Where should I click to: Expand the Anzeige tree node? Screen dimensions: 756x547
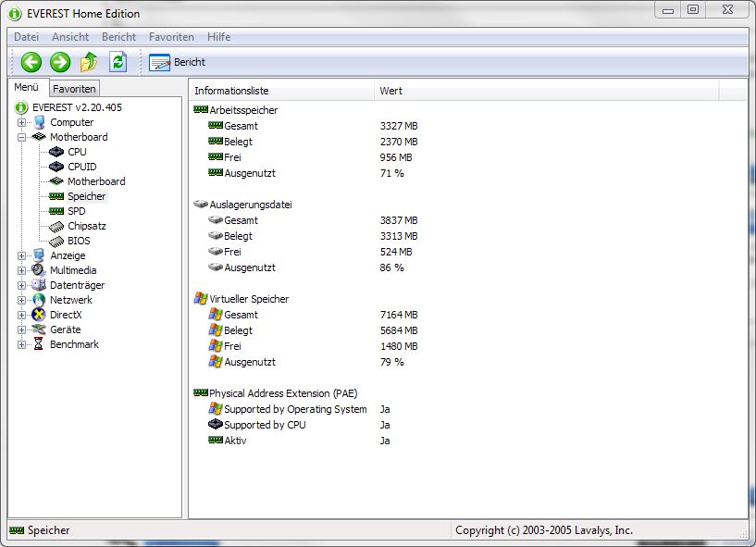pyautogui.click(x=21, y=255)
